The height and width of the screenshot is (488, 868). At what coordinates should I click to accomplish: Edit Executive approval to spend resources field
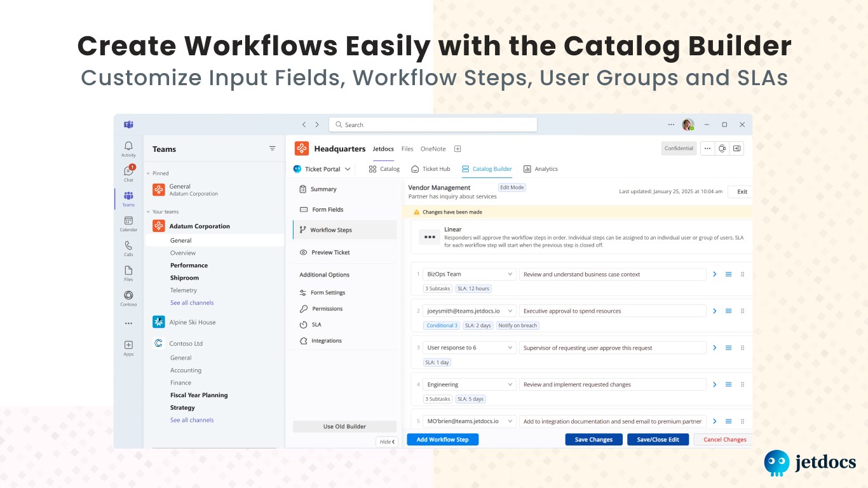[613, 311]
